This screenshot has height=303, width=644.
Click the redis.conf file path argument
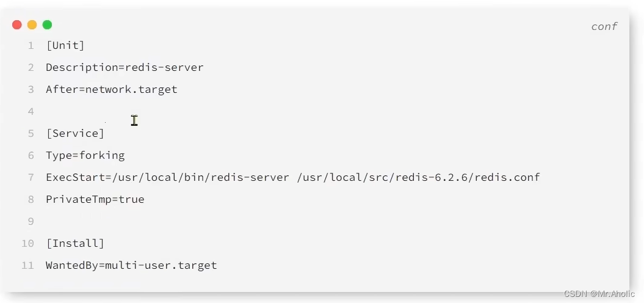point(418,177)
